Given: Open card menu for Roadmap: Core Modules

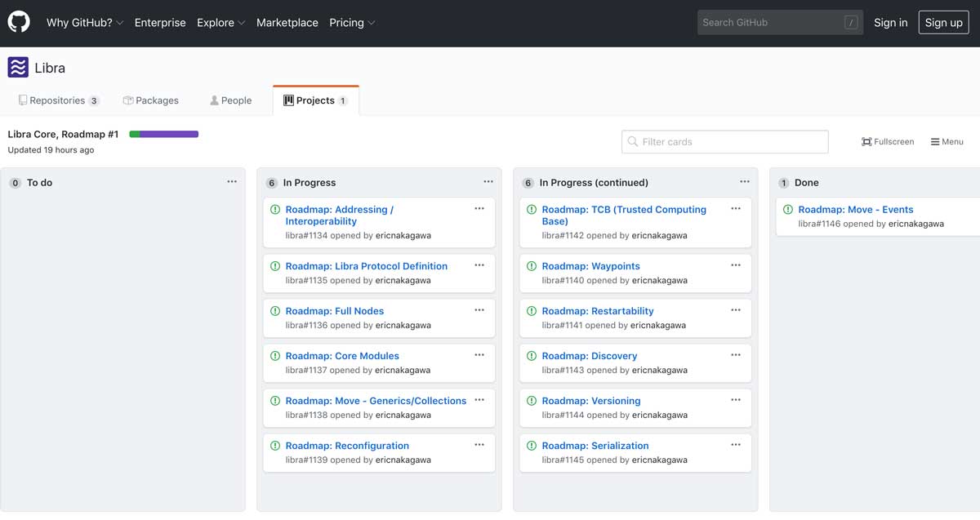Looking at the screenshot, I should coord(479,355).
